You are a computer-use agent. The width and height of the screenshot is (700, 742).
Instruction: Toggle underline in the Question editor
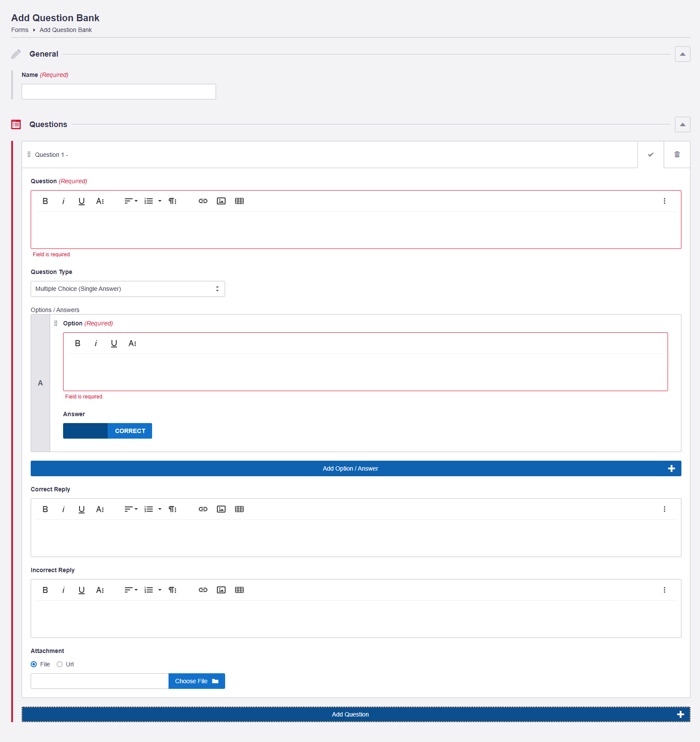[x=82, y=201]
